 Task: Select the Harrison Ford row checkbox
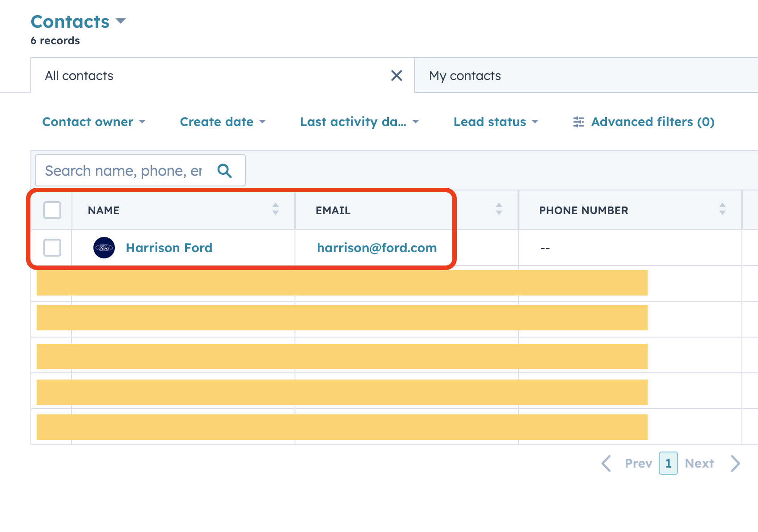point(52,248)
